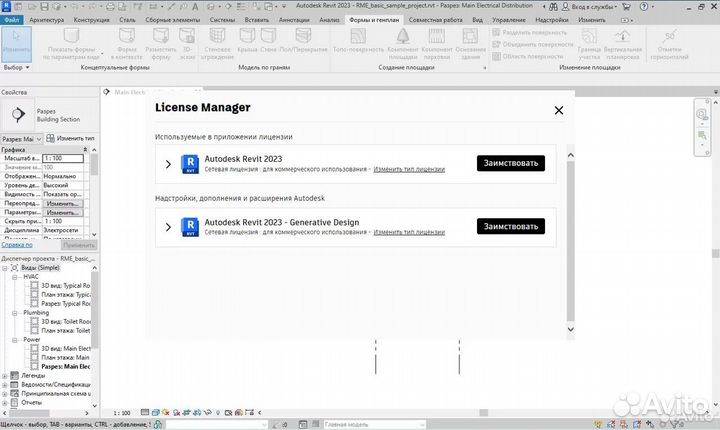Select 'План этажа: Main' tree item

(x=65, y=357)
